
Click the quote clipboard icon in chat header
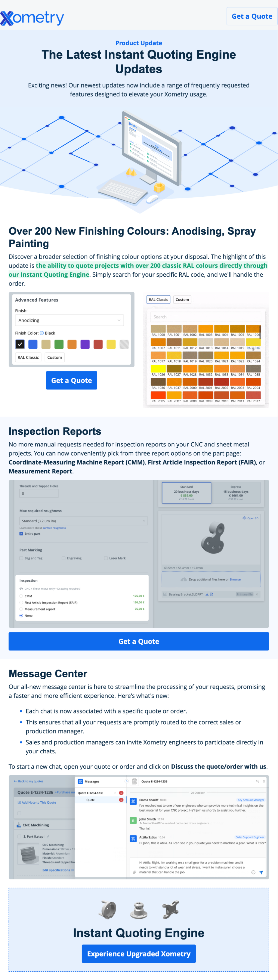click(x=134, y=781)
